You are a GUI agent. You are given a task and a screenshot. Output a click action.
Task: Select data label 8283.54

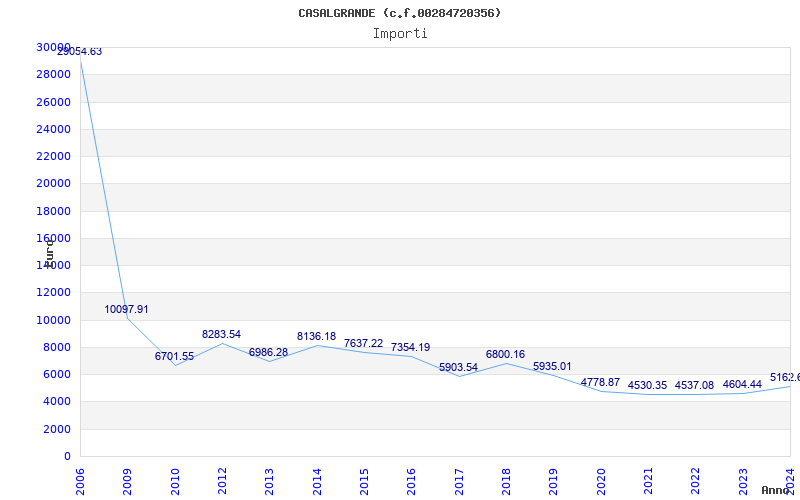pyautogui.click(x=221, y=334)
